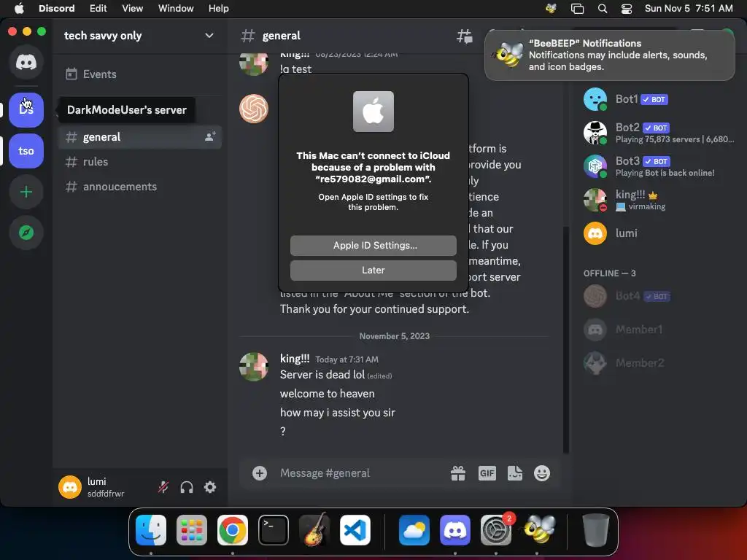Viewport: 747px width, 560px height.
Task: Open the Window menu
Action: point(176,9)
